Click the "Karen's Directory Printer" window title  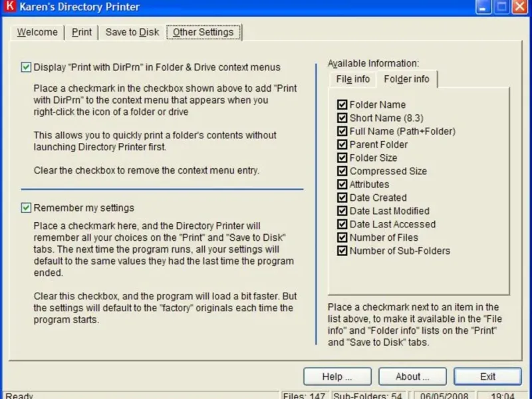click(80, 7)
